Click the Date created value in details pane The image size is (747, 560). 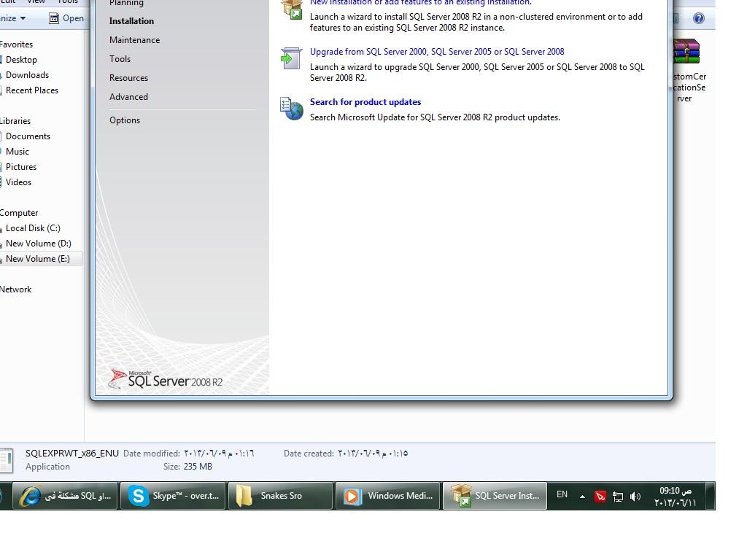(373, 454)
